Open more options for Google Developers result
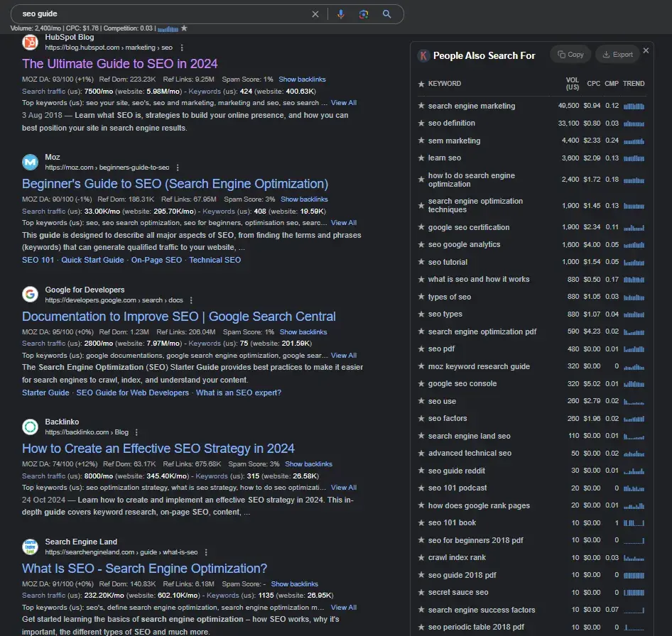 (x=191, y=300)
